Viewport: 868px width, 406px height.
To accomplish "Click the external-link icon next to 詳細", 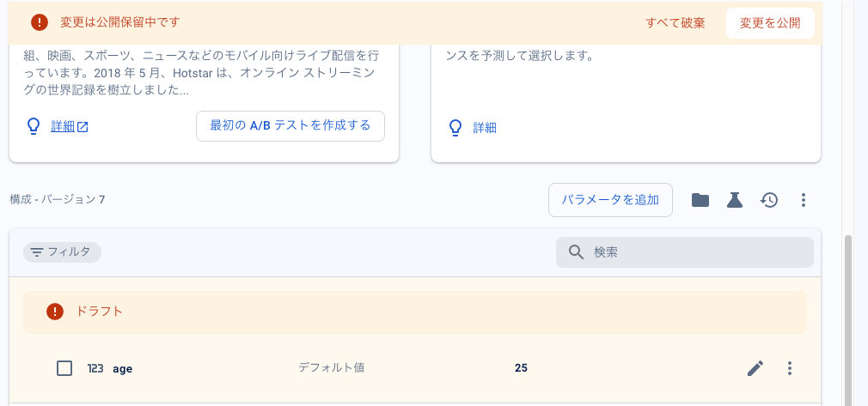I will 83,127.
